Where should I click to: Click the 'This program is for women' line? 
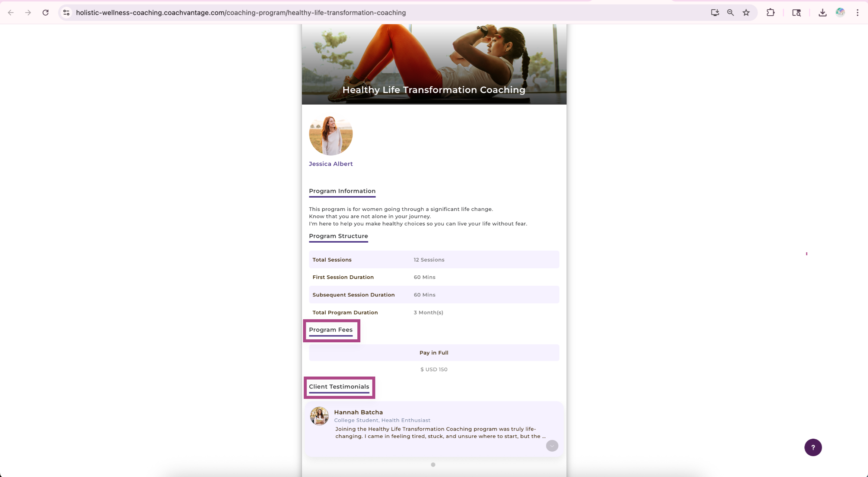point(401,209)
